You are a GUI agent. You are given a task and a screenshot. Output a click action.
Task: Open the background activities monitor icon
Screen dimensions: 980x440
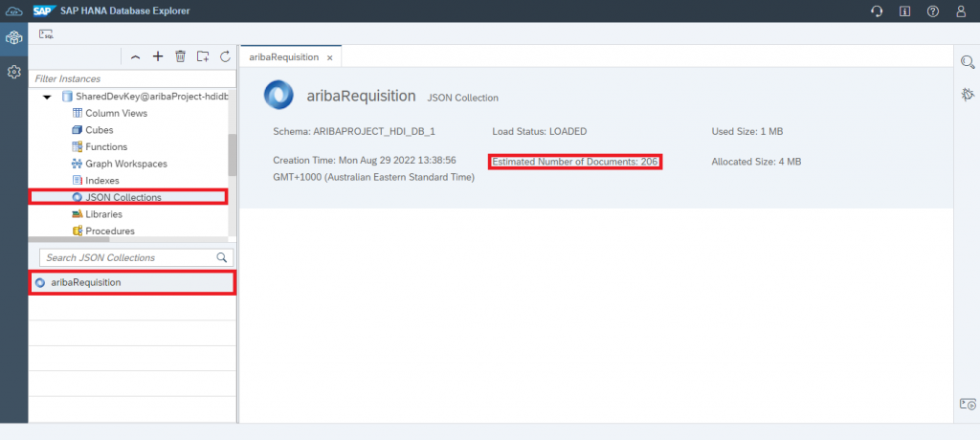click(967, 404)
